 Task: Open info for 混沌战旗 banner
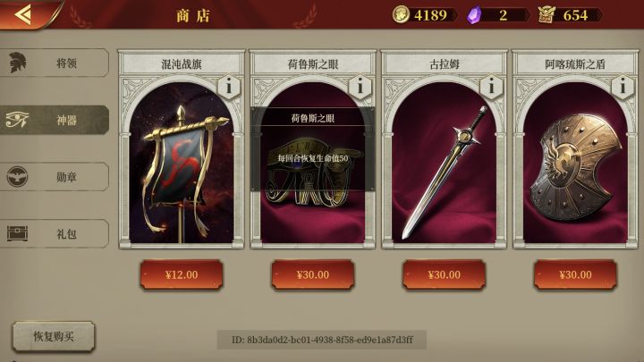pos(228,87)
